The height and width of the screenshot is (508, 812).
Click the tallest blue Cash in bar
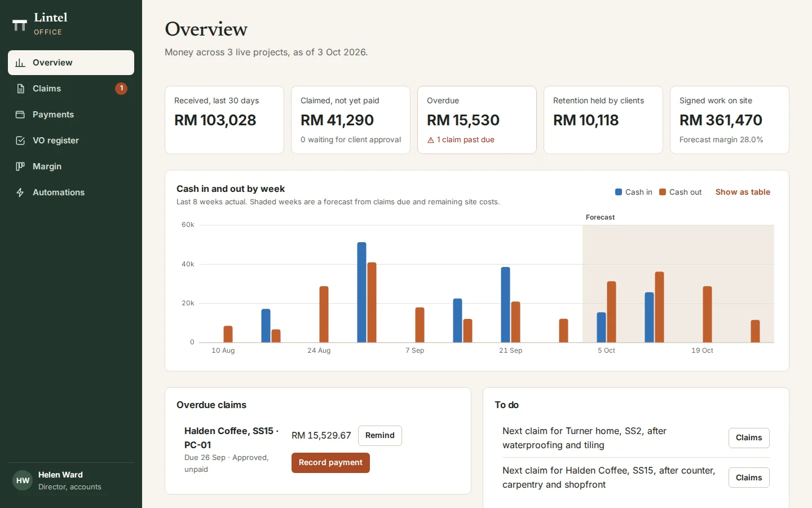click(362, 292)
